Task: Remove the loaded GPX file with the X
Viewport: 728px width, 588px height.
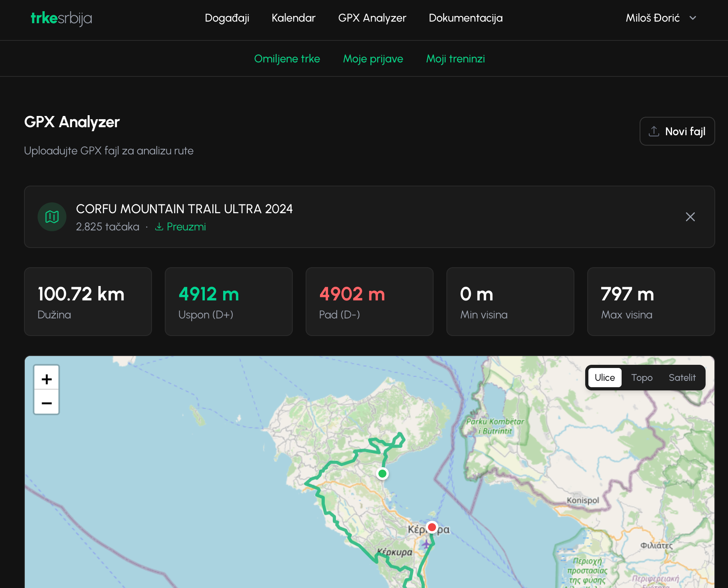Action: coord(690,217)
